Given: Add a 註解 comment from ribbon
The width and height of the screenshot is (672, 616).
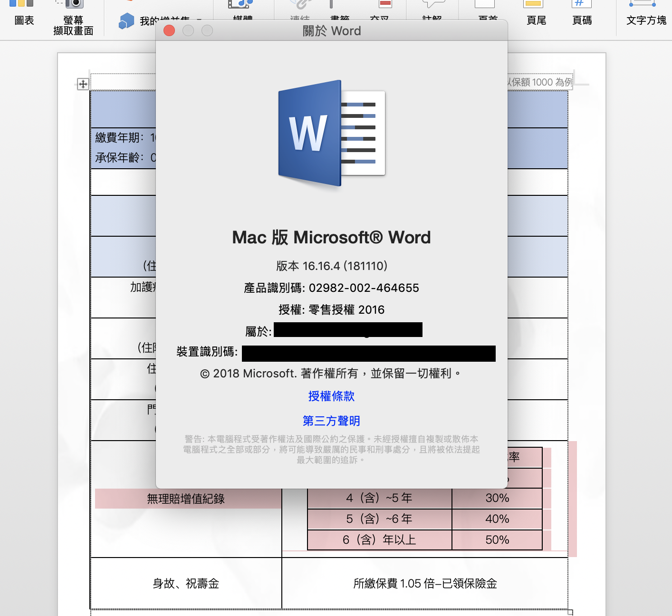Looking at the screenshot, I should click(432, 10).
